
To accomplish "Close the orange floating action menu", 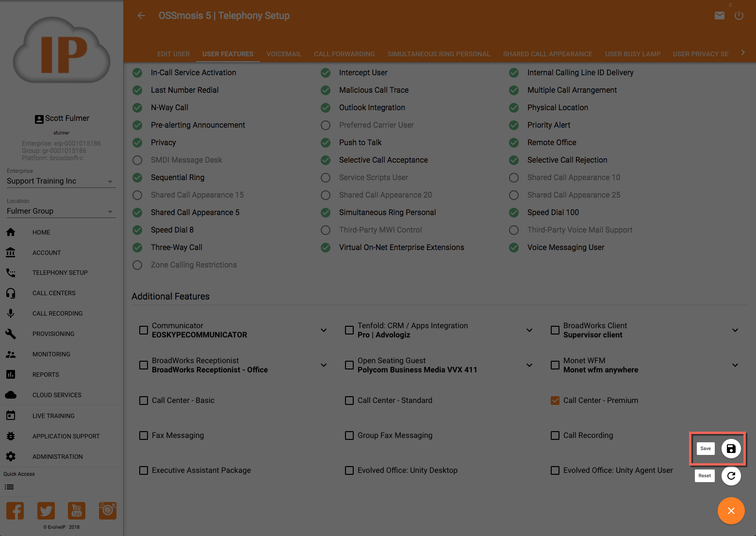I will (x=731, y=511).
